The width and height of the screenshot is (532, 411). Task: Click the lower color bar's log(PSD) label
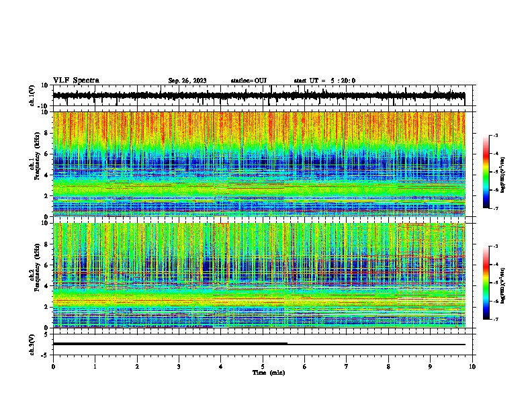pos(503,285)
